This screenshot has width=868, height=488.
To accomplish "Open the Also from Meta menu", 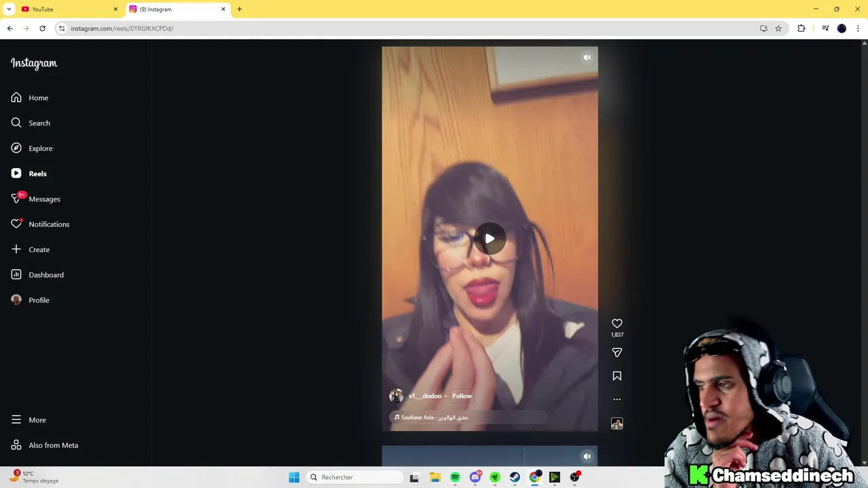I will [x=45, y=445].
